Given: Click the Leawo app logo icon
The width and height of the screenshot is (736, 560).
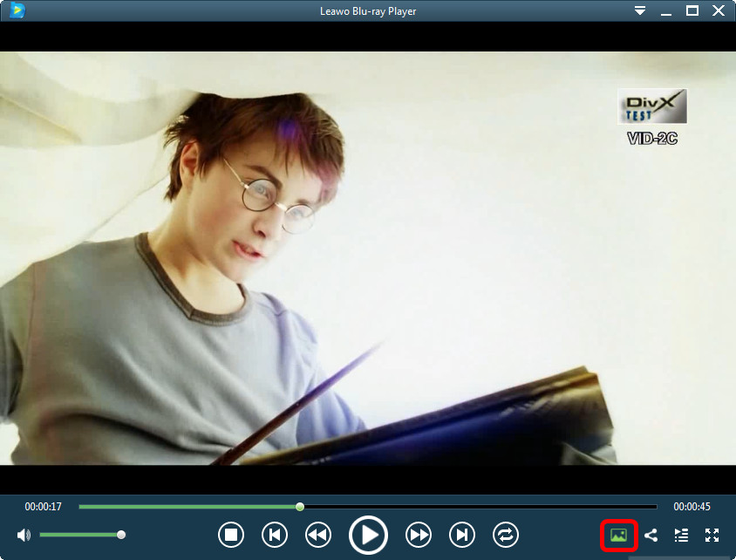Looking at the screenshot, I should (17, 10).
